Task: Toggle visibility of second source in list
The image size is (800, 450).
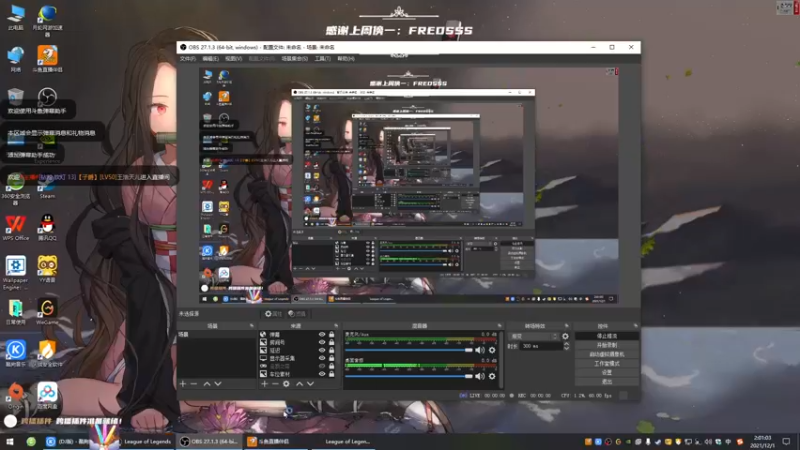Action: click(x=321, y=342)
